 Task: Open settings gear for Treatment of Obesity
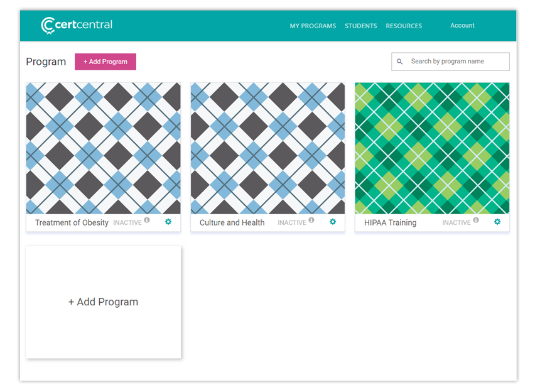point(168,222)
